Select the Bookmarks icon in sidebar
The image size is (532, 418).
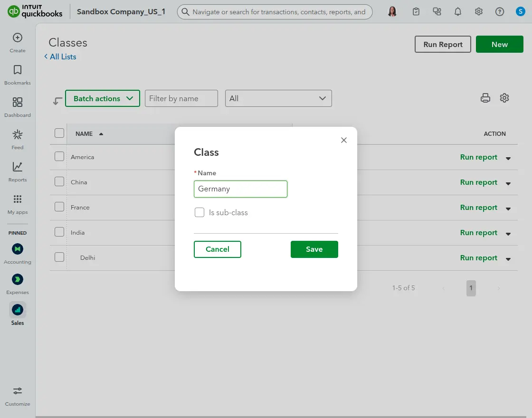(17, 75)
